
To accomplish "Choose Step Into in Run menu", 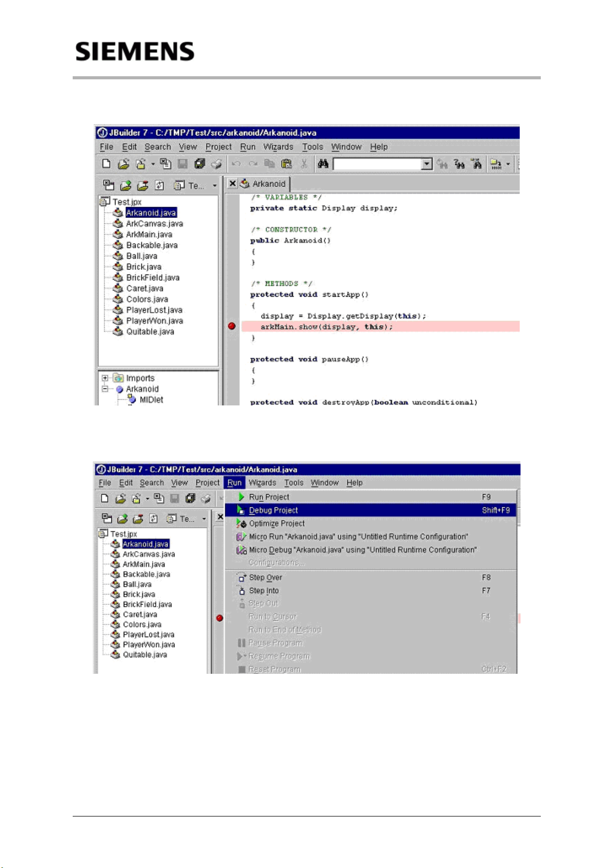I will pos(371,591).
